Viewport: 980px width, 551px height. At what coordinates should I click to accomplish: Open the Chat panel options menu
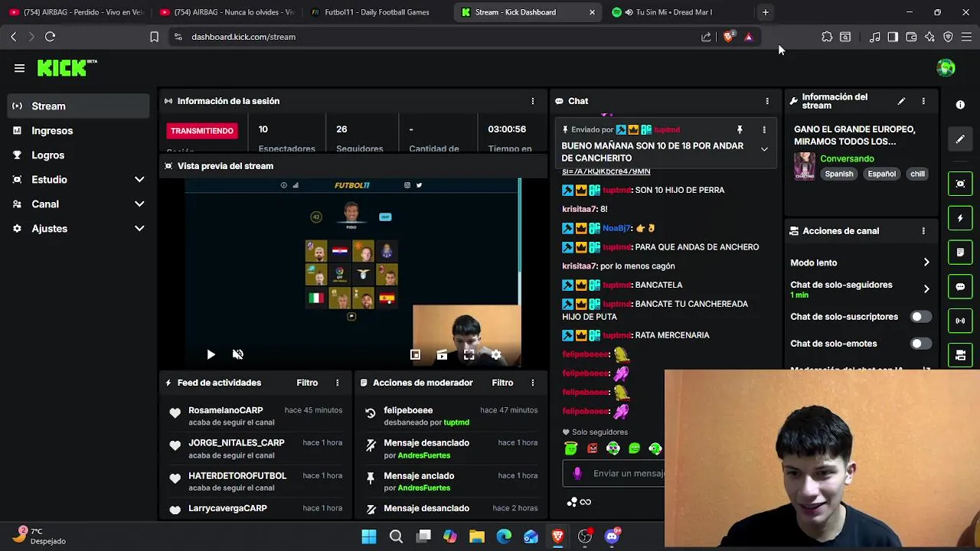[767, 101]
